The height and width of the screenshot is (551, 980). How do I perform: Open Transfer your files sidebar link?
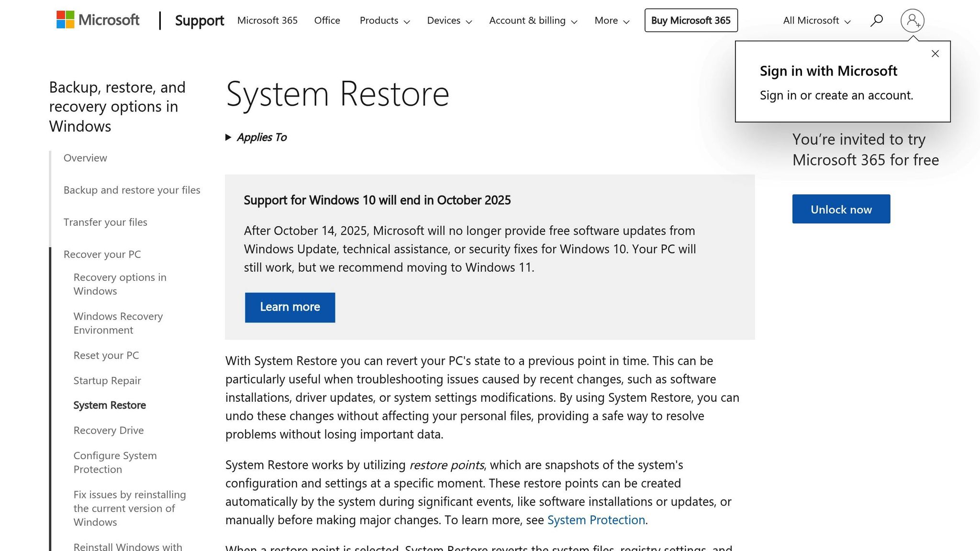105,222
